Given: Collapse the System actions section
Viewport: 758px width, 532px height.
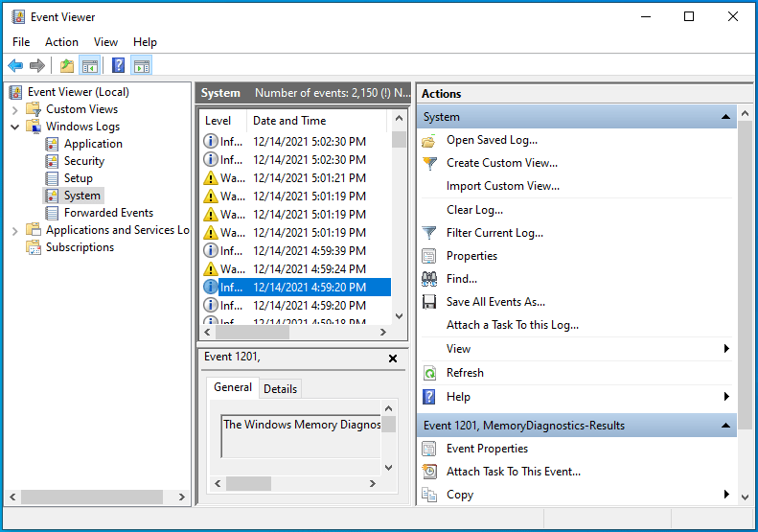Looking at the screenshot, I should tap(725, 117).
